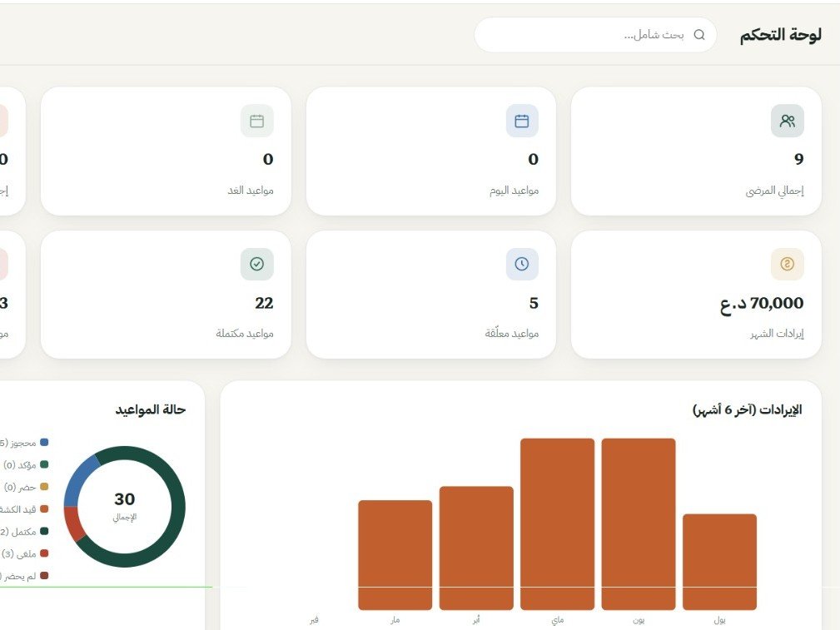Screen dimensions: 840x630
Task: Click the search field 'بحث شامل...'
Action: tap(595, 35)
